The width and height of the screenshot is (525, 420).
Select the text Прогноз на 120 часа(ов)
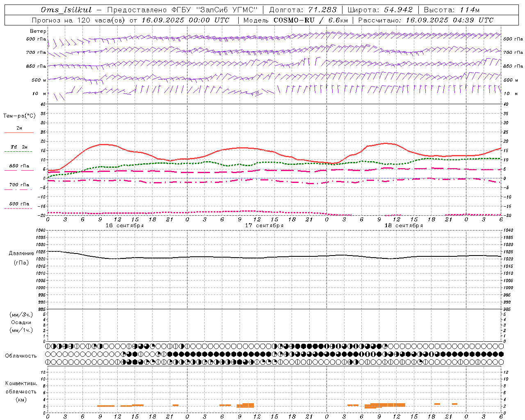[78, 20]
